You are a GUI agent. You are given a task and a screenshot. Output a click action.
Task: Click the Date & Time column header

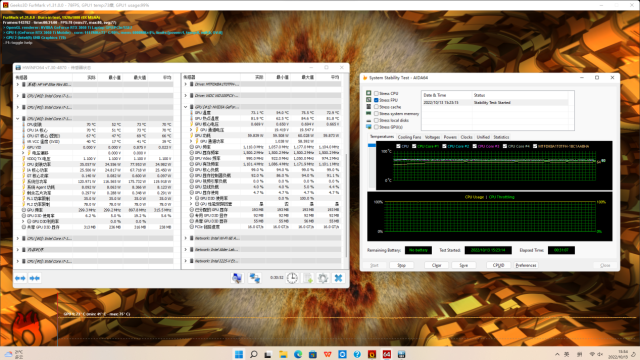tap(447, 95)
